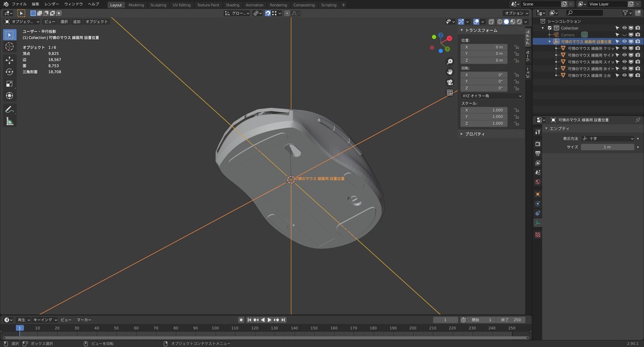Viewport: 644px width, 347px height.
Task: Lock the location X value
Action: click(x=517, y=47)
